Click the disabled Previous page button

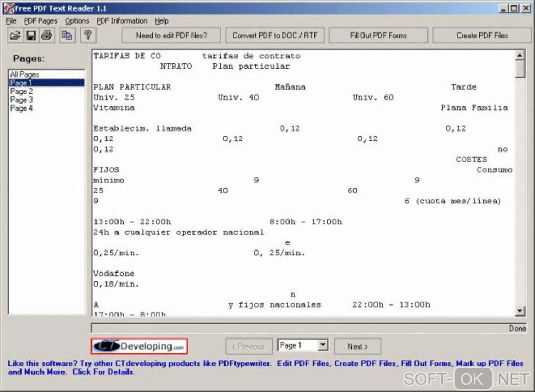click(249, 346)
